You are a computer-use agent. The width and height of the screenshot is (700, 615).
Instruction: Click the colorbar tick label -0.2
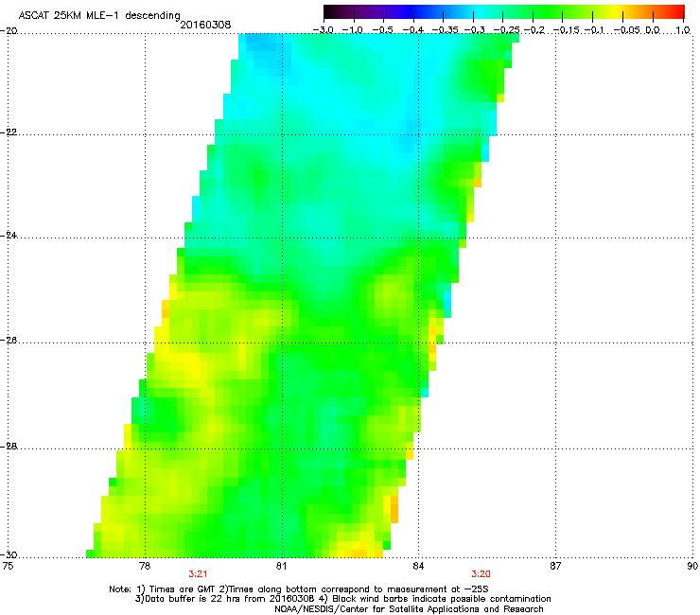coord(534,30)
